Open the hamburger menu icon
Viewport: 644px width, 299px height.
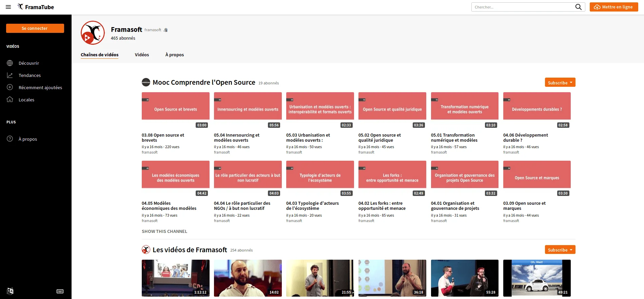pyautogui.click(x=8, y=7)
